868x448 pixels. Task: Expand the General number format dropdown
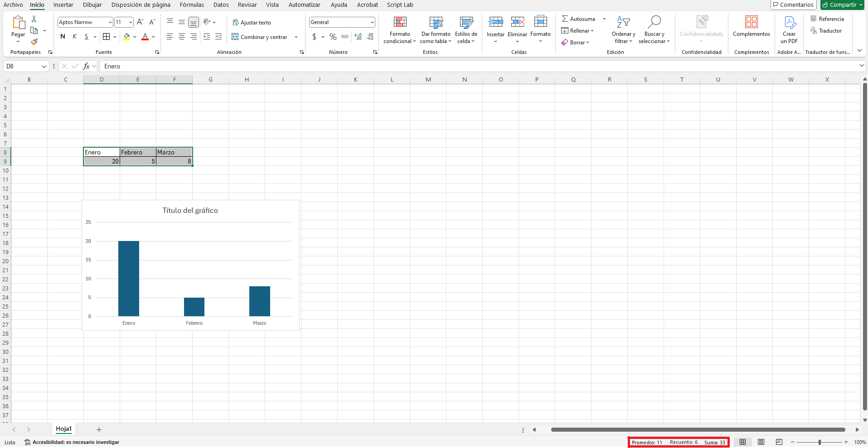[372, 22]
